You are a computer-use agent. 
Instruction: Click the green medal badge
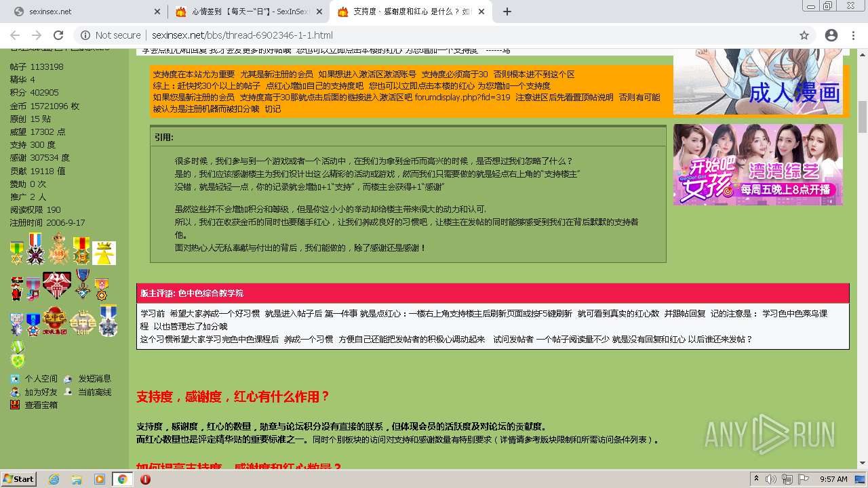click(x=17, y=353)
